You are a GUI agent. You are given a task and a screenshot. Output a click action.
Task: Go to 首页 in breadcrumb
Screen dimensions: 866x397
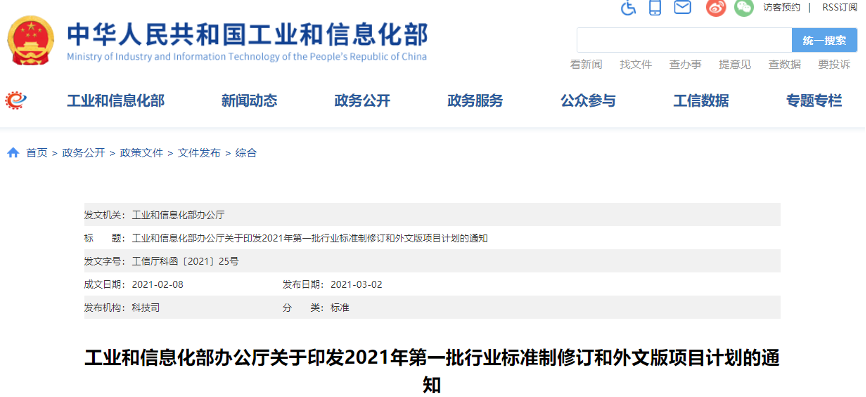37,153
